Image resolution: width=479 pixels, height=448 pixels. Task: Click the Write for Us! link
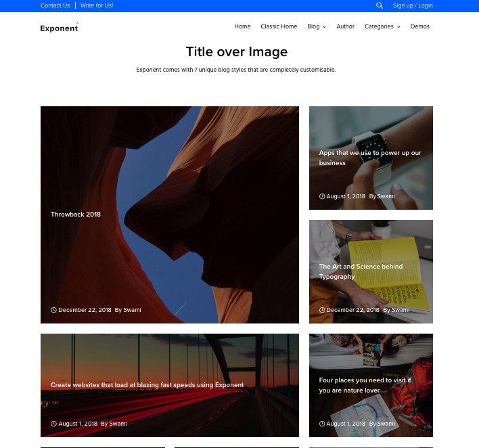pyautogui.click(x=97, y=5)
